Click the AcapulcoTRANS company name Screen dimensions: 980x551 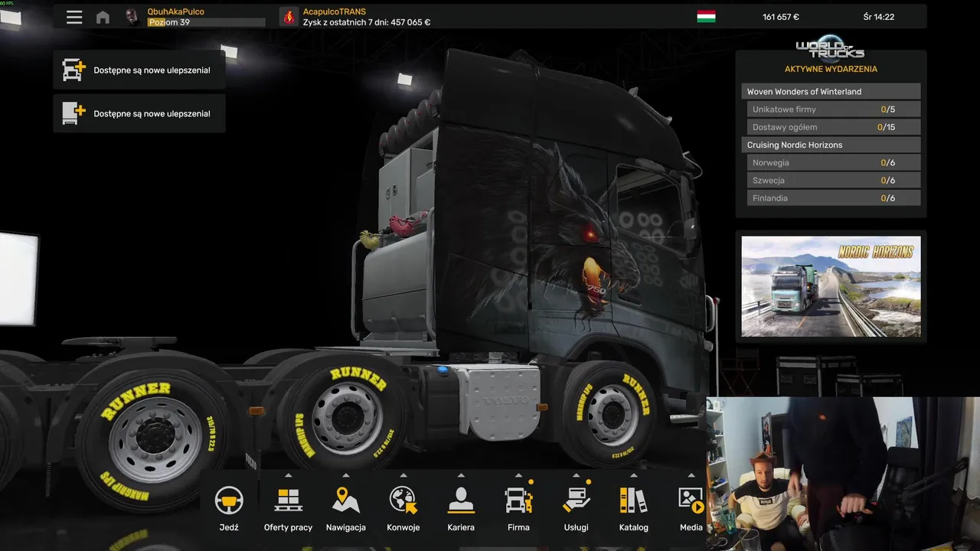335,11
